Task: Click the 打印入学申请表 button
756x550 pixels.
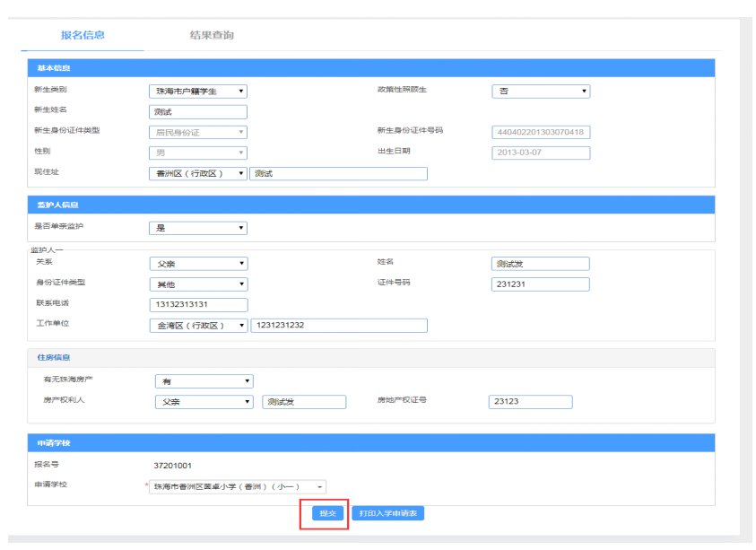Action: click(387, 514)
